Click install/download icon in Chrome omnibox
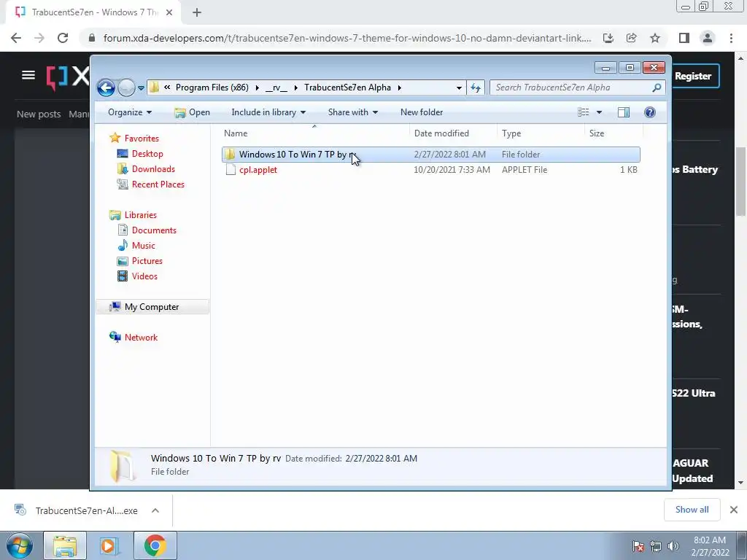Screen dimensions: 747x560 coord(608,38)
